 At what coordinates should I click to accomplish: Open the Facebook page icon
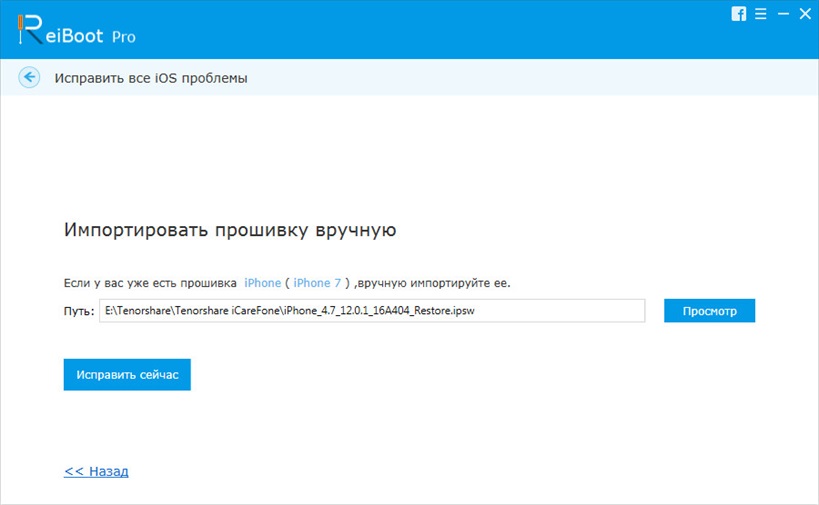[739, 14]
